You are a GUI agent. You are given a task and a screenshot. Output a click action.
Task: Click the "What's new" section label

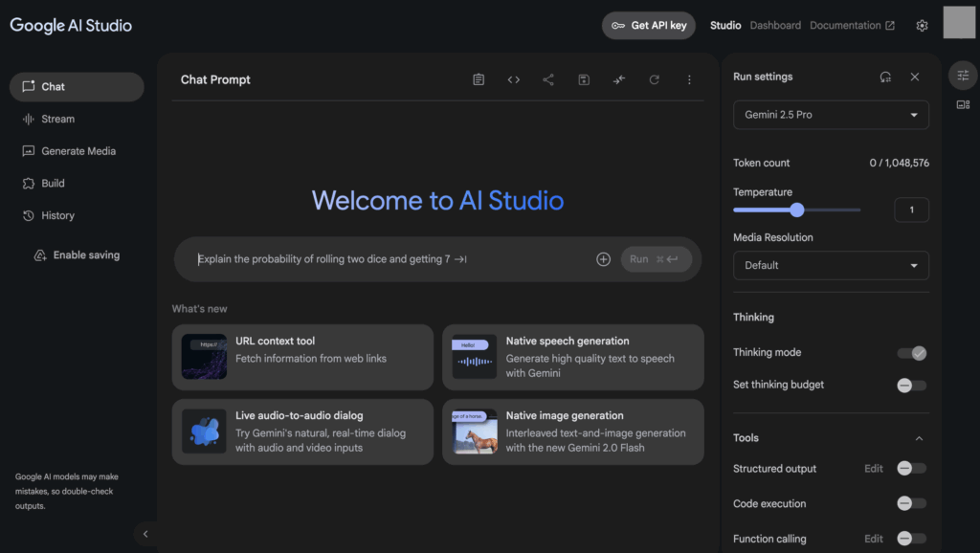pos(199,309)
